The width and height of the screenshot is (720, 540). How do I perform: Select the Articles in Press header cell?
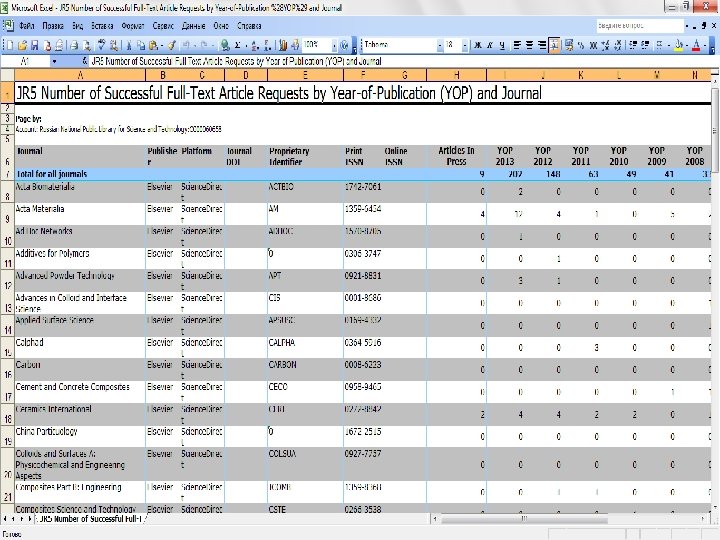click(456, 156)
